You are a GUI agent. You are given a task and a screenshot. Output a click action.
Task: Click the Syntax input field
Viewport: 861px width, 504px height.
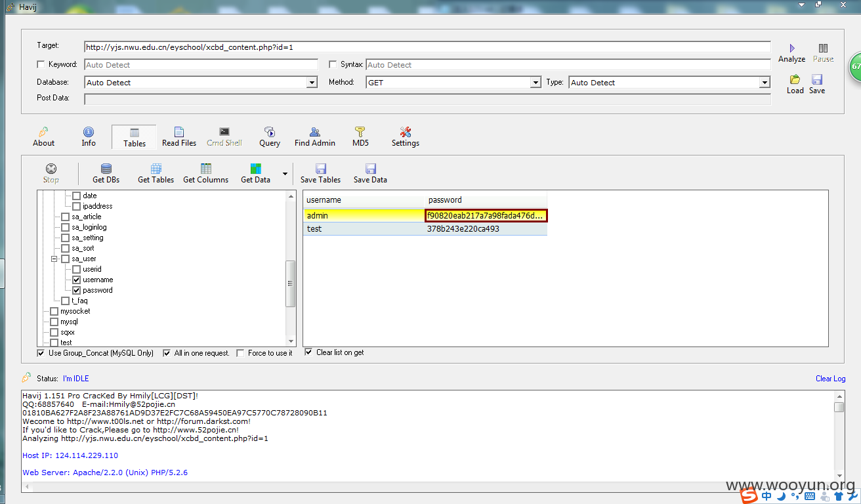pyautogui.click(x=568, y=64)
